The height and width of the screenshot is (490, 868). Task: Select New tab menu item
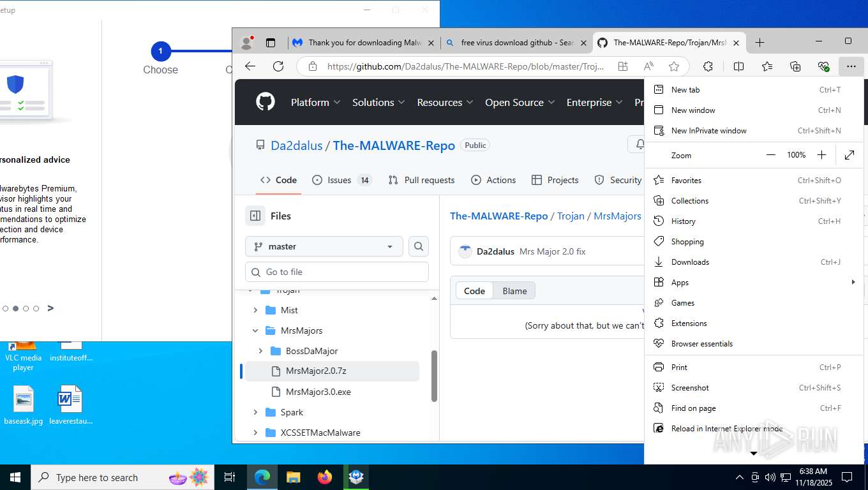point(754,90)
